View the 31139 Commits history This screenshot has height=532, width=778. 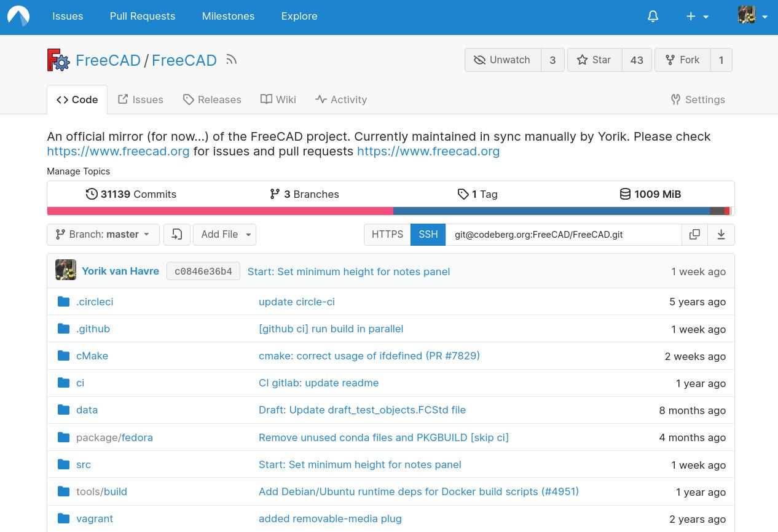131,194
